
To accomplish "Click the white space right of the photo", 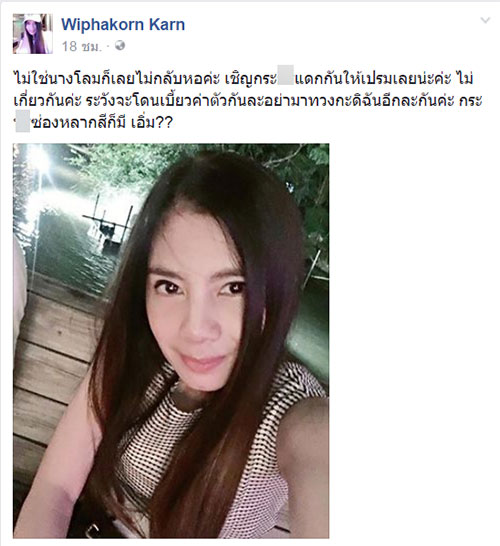I will point(414,341).
